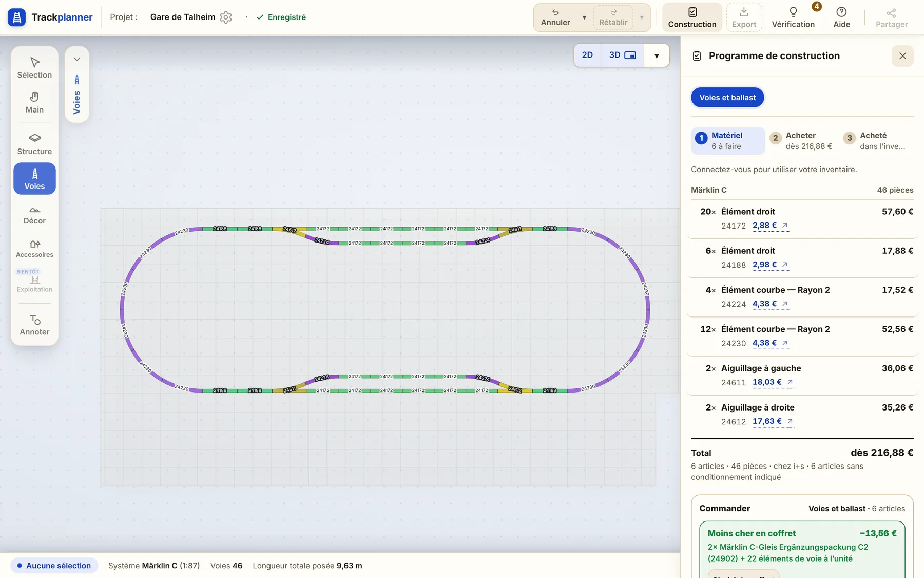Click the Enregistré saved status
This screenshot has height=578, width=924.
[281, 17]
